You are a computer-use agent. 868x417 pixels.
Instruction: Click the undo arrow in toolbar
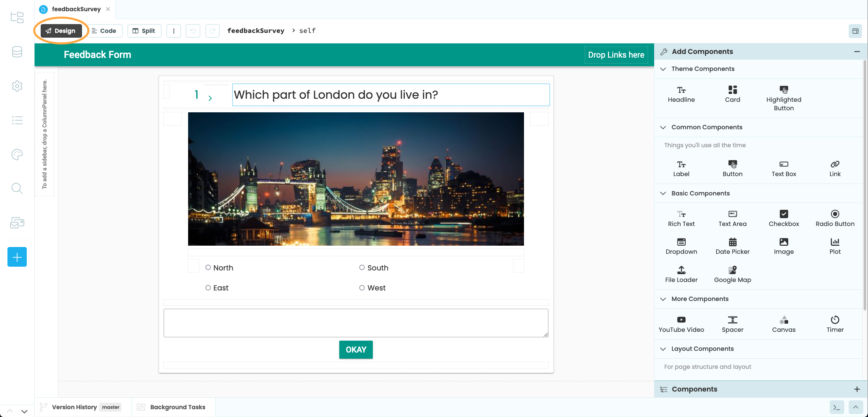[193, 31]
